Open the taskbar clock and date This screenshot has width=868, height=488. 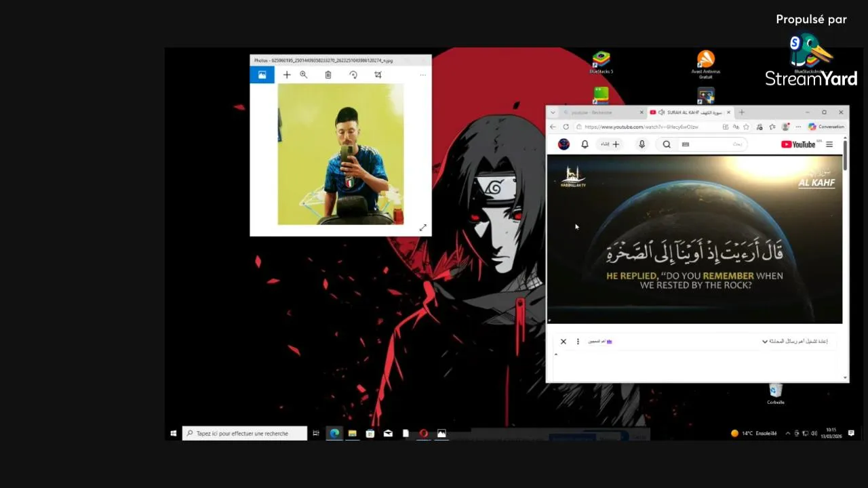(x=831, y=433)
